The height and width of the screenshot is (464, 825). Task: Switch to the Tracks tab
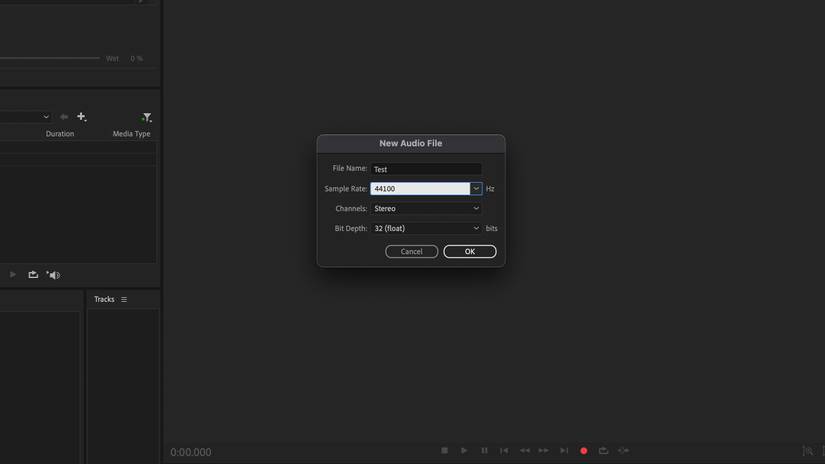click(x=104, y=299)
